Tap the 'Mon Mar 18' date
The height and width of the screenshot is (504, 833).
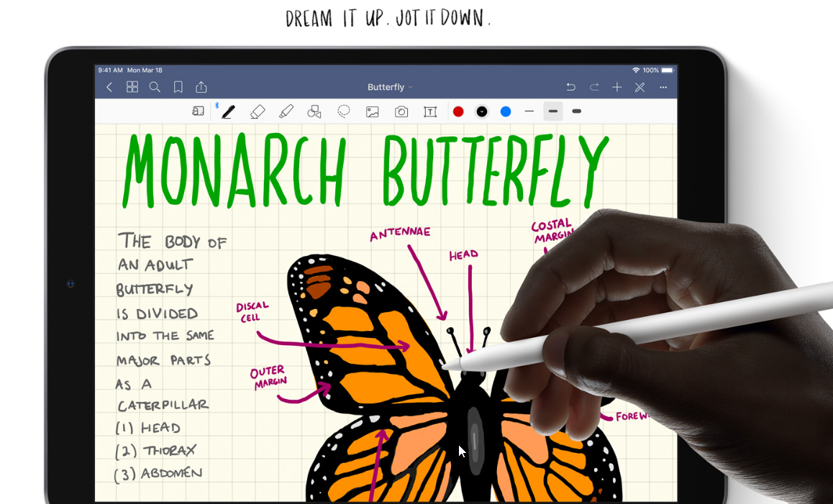tap(145, 70)
